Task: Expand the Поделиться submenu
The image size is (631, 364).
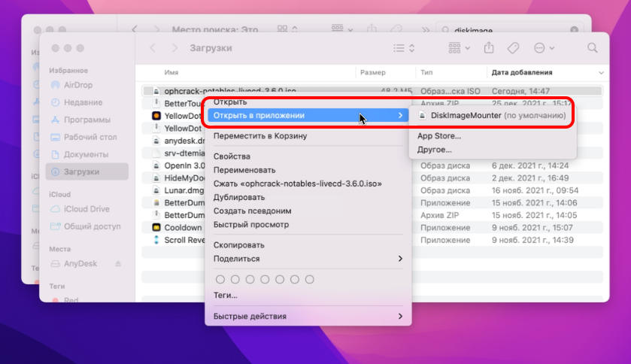Action: coord(308,259)
